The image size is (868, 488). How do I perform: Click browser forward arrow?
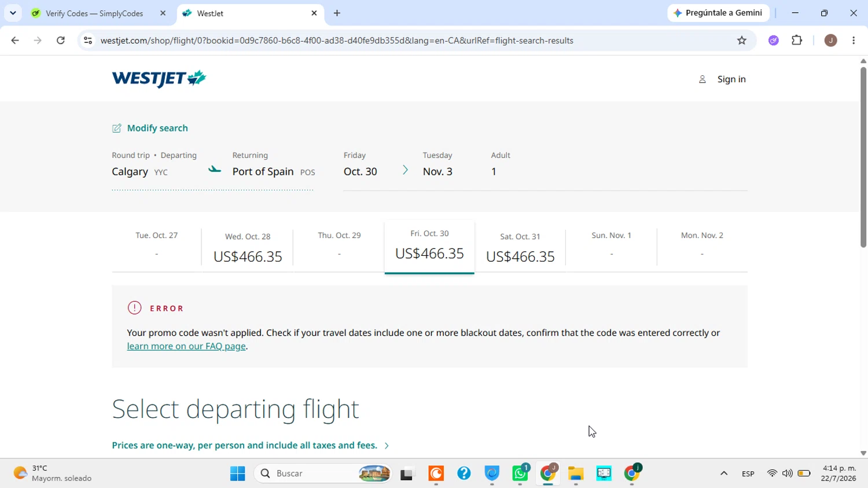coord(38,40)
